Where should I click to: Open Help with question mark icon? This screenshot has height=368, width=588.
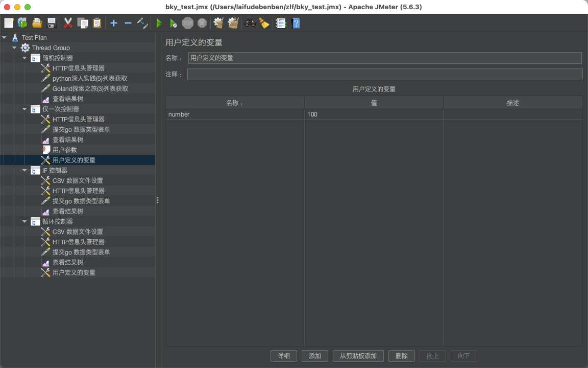coord(296,24)
